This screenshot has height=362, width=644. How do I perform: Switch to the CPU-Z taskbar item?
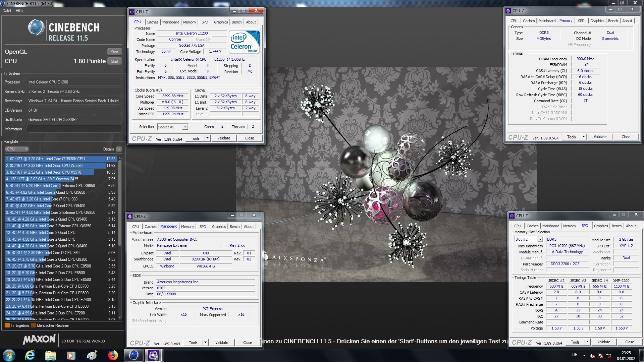coord(153,355)
